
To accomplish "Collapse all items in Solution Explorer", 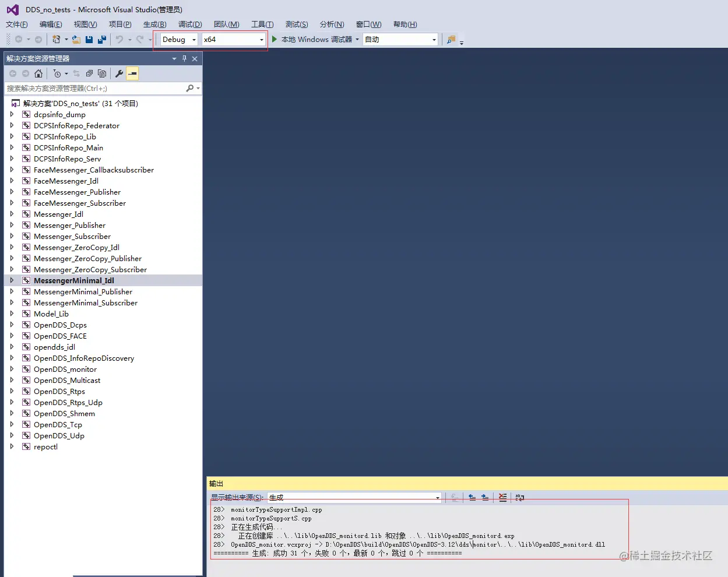I will [x=88, y=73].
